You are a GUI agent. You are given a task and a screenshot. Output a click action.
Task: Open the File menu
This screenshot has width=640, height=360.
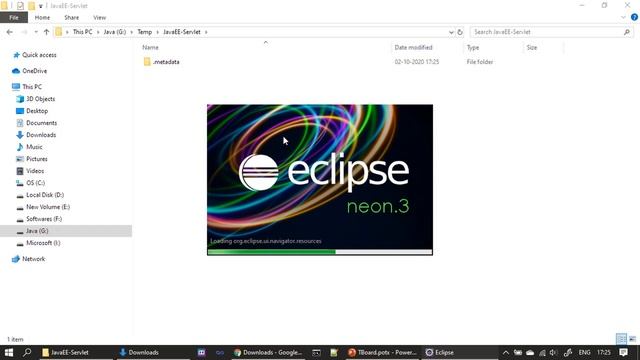pyautogui.click(x=14, y=18)
